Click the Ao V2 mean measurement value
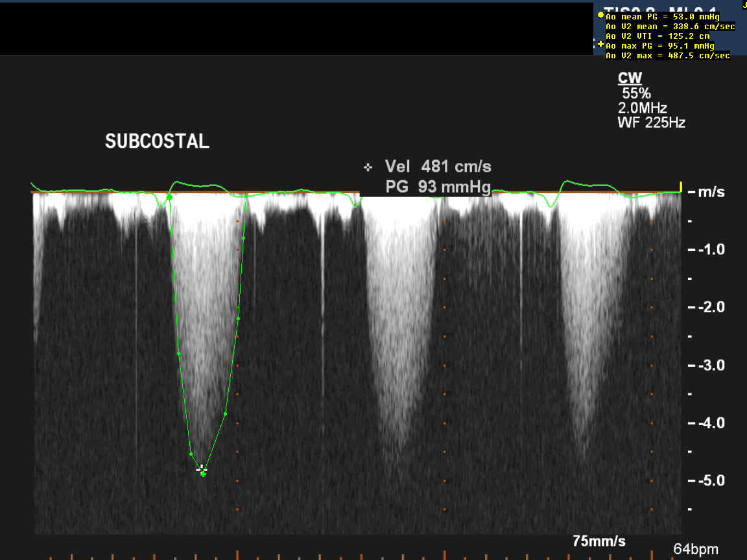Viewport: 747px width, 560px height. (670, 27)
